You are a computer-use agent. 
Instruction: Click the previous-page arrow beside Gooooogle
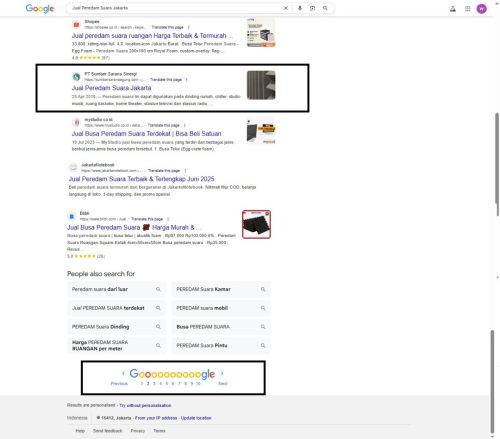(123, 373)
